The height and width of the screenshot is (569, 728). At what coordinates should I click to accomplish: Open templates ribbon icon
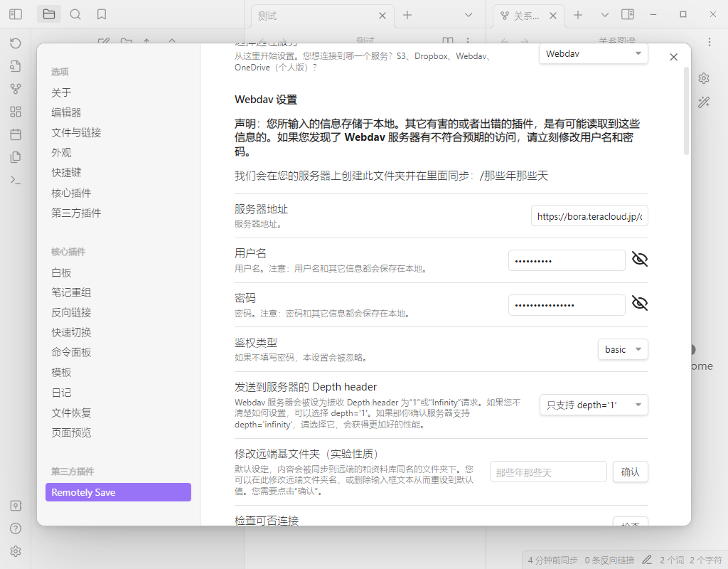click(x=16, y=157)
